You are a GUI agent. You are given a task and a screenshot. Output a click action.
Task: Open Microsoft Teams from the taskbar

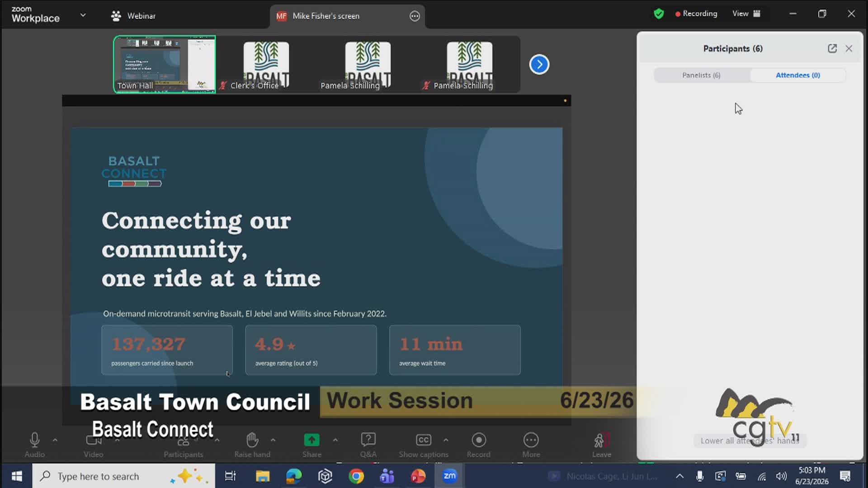387,476
